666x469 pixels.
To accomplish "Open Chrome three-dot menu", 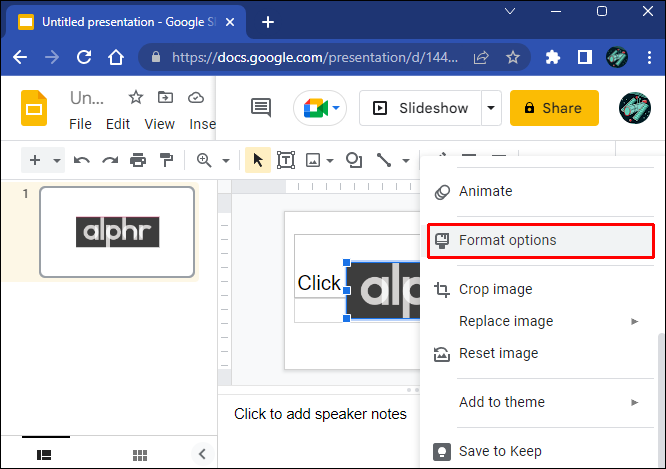I will pyautogui.click(x=649, y=57).
